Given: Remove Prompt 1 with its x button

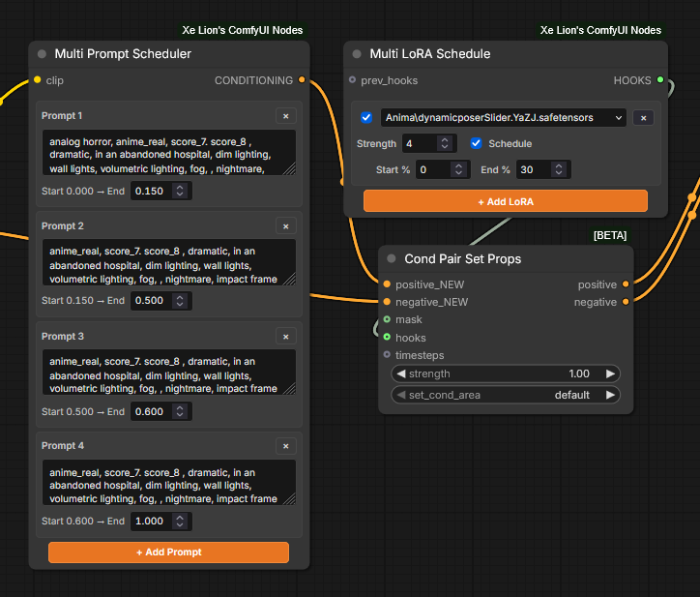Looking at the screenshot, I should [286, 116].
